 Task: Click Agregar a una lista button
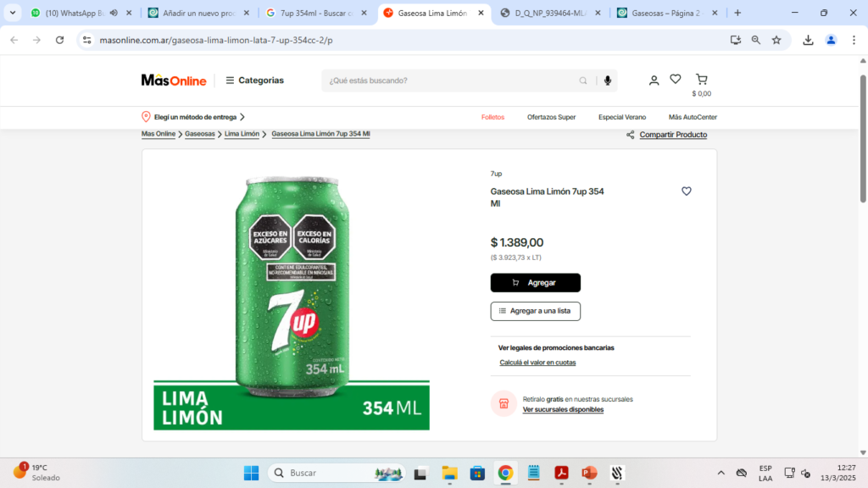coord(536,311)
